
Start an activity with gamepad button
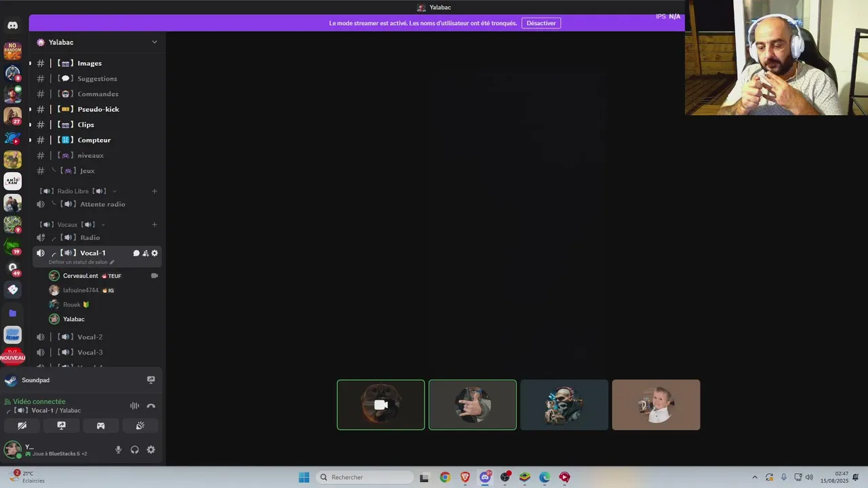(x=100, y=426)
